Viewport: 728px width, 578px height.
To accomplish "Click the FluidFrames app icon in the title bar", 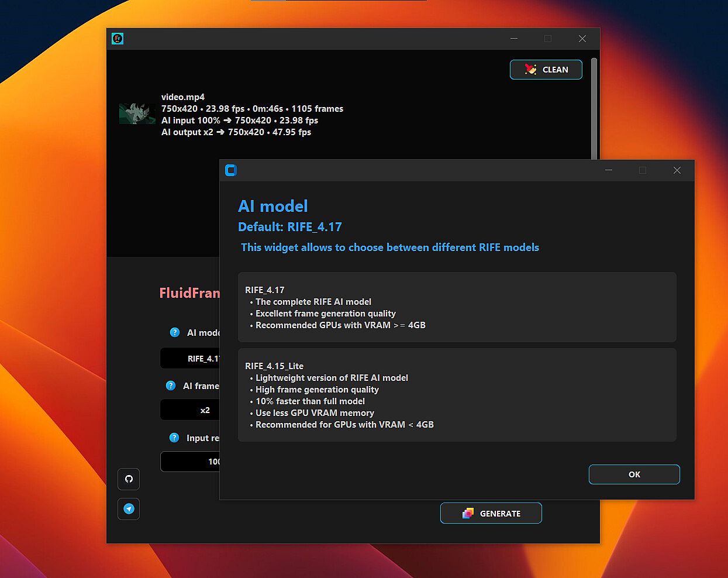I will click(118, 39).
